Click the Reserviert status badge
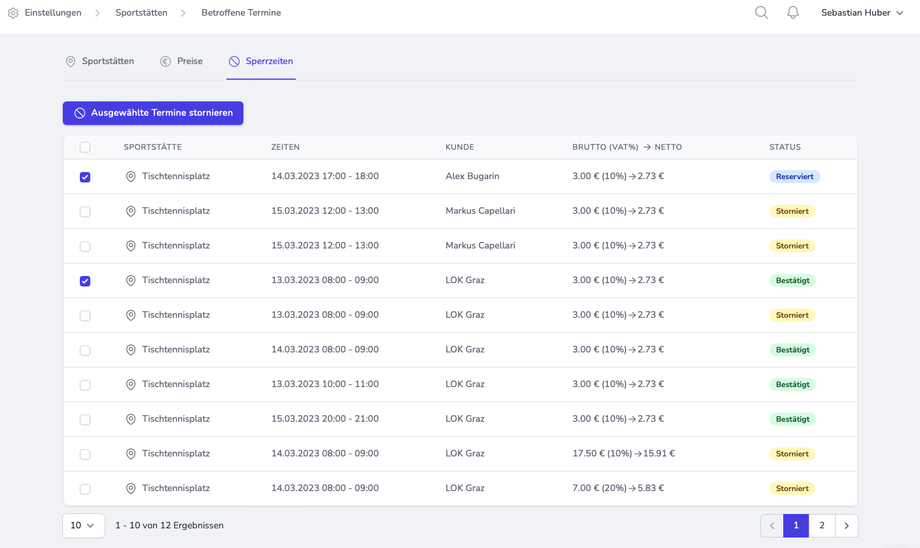 [794, 177]
